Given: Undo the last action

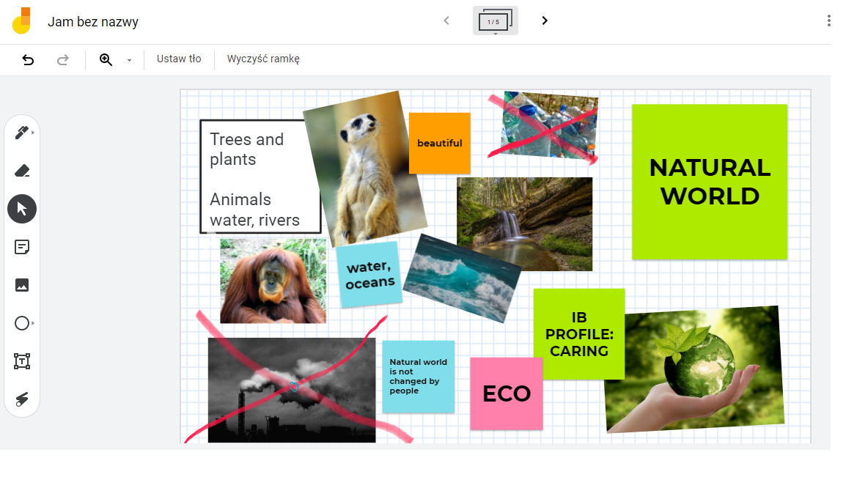Looking at the screenshot, I should point(28,60).
